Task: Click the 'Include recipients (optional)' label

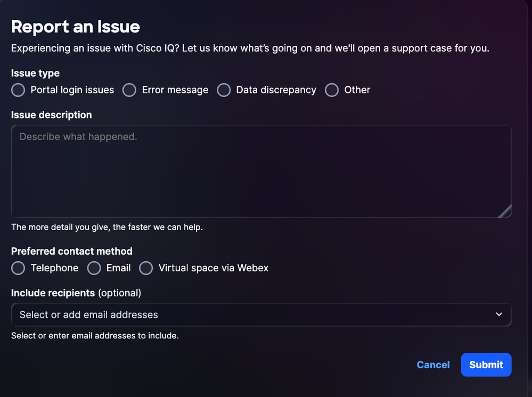Action: [x=76, y=293]
